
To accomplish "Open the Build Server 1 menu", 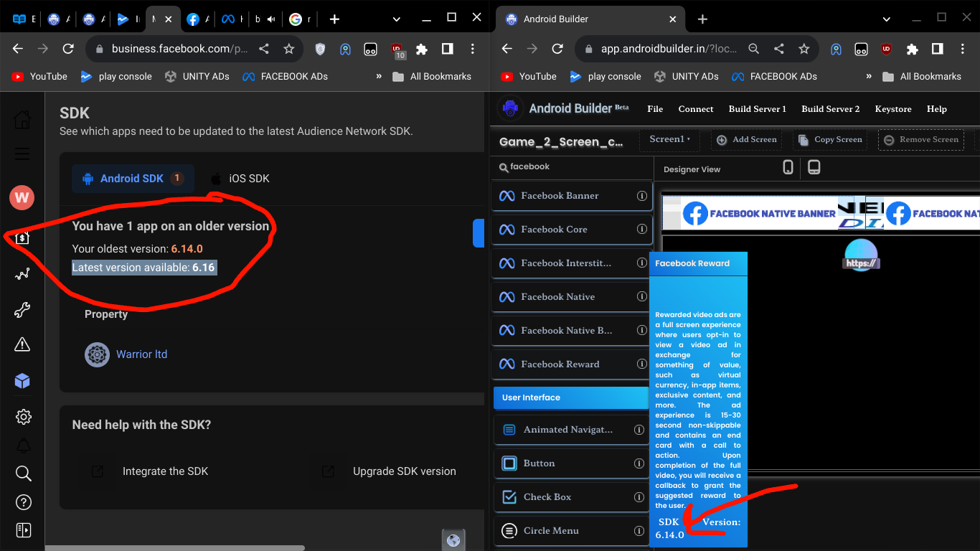I will click(x=758, y=109).
